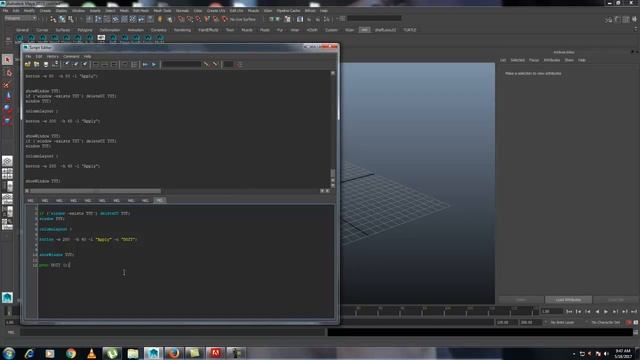This screenshot has width=640, height=360.
Task: Choose the Lasso tool in toolbox
Action: [x=7, y=73]
